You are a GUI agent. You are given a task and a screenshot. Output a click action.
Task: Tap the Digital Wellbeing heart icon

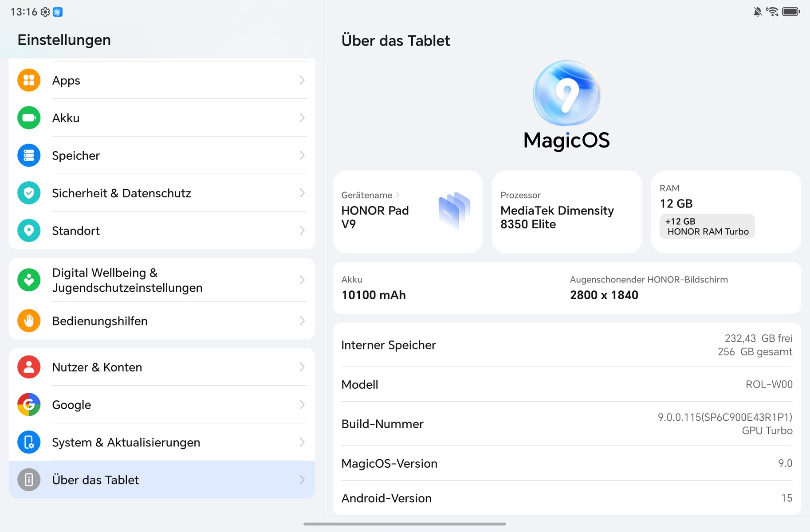click(29, 280)
